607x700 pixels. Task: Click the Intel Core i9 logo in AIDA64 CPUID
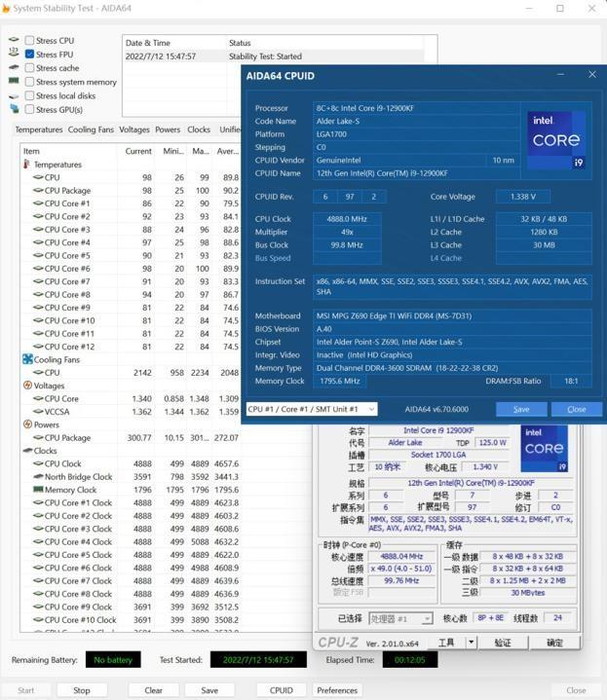555,138
